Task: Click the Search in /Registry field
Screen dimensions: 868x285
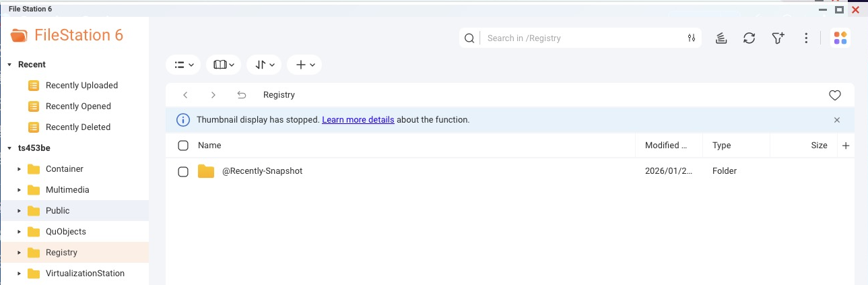Action: (579, 38)
